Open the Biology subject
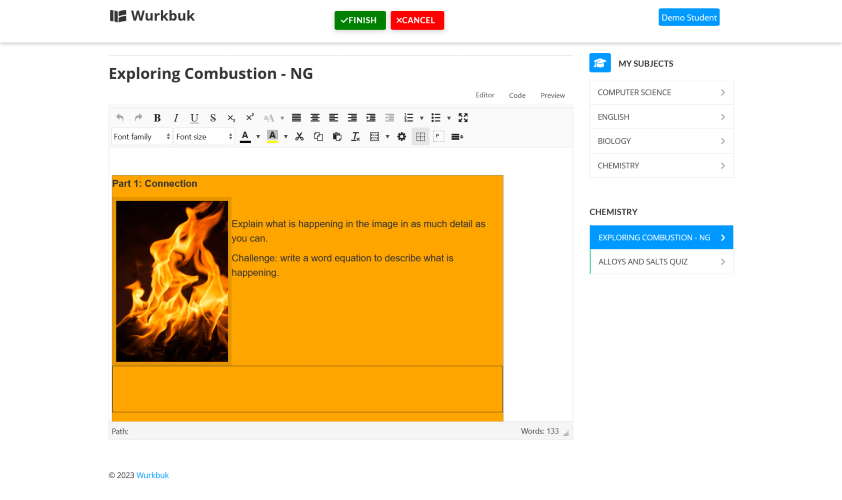842x500 pixels. pos(661,141)
